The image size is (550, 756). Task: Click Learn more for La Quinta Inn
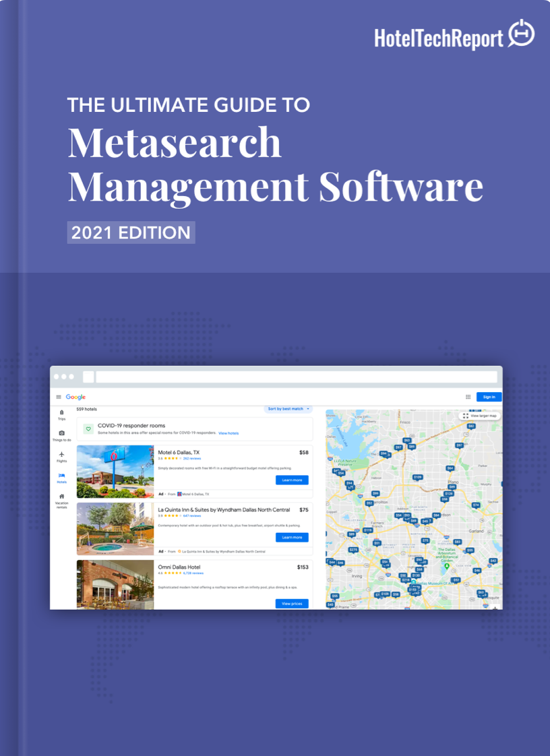[x=292, y=537]
